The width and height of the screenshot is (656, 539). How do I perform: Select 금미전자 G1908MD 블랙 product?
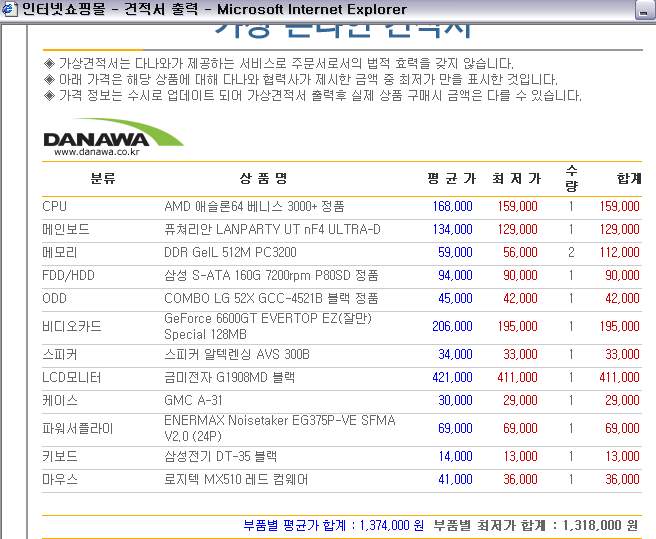click(230, 377)
